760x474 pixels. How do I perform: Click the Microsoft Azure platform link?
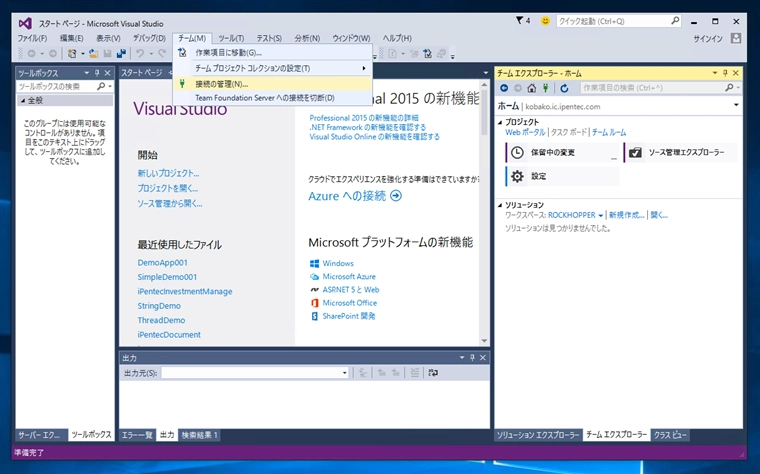tap(349, 276)
